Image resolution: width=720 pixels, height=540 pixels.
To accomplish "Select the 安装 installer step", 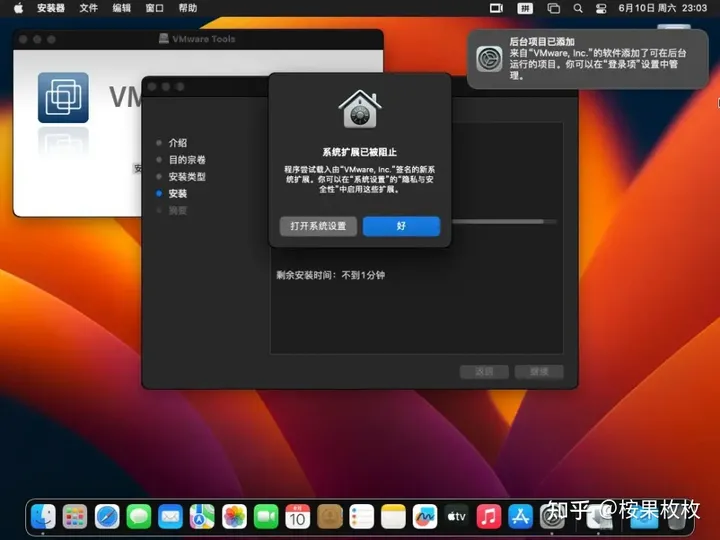I will (178, 194).
